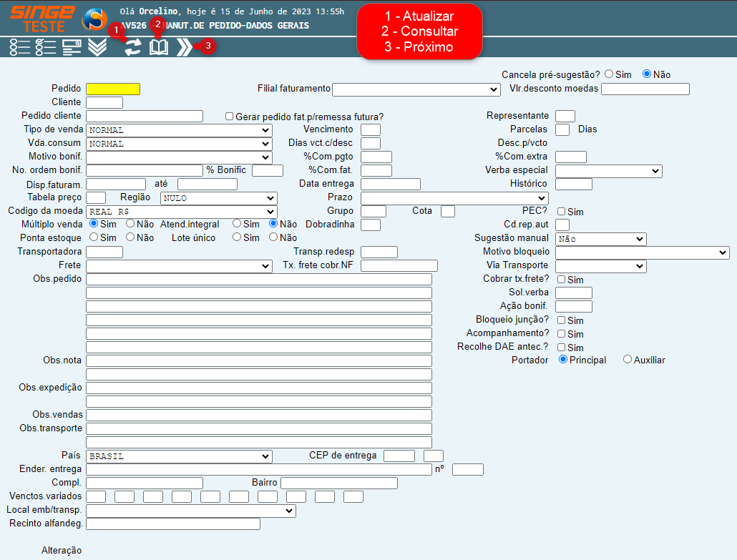Click the yellow Pedido input field
Screen dimensions: 737x560
pyautogui.click(x=113, y=89)
